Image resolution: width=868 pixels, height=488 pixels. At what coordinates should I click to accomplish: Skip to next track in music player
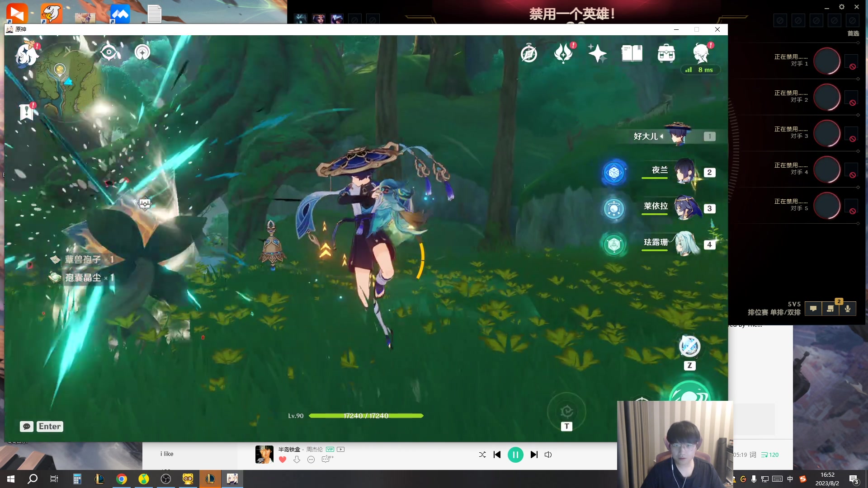coord(534,455)
